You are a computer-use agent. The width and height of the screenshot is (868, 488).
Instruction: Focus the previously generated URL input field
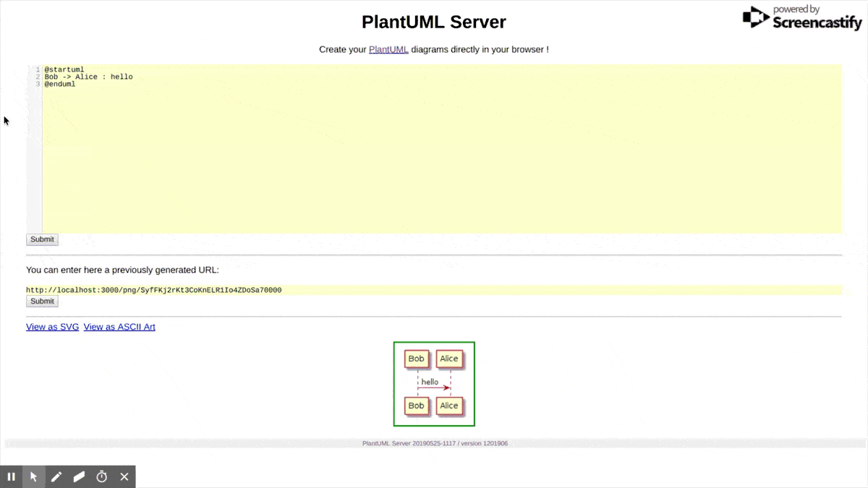(434, 290)
